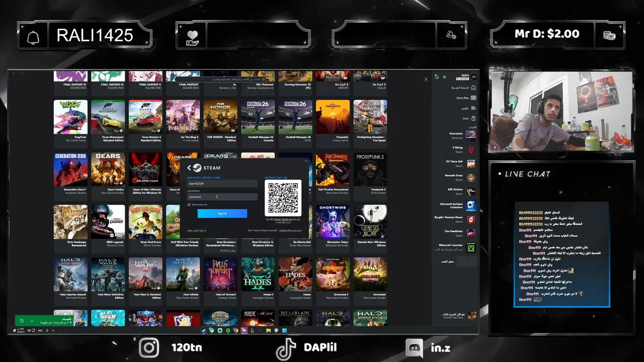644x362 pixels.
Task: Click refresh icon on green friends notification
Action: coord(22,321)
